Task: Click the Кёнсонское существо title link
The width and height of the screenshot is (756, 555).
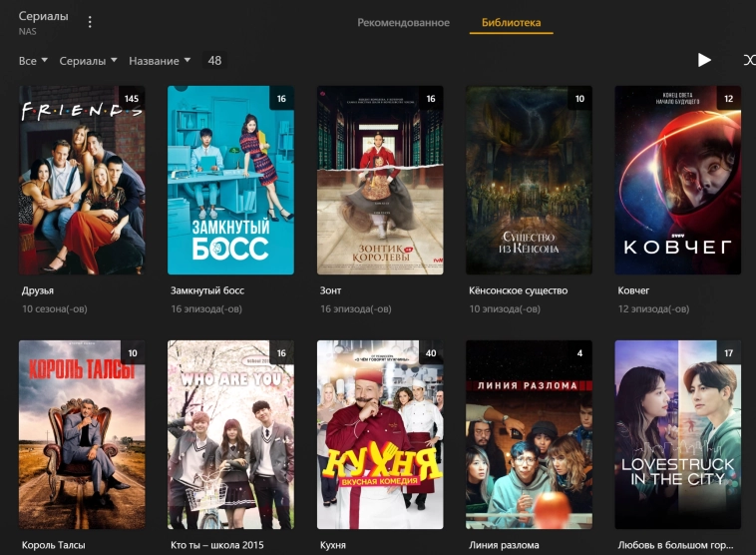Action: (519, 290)
